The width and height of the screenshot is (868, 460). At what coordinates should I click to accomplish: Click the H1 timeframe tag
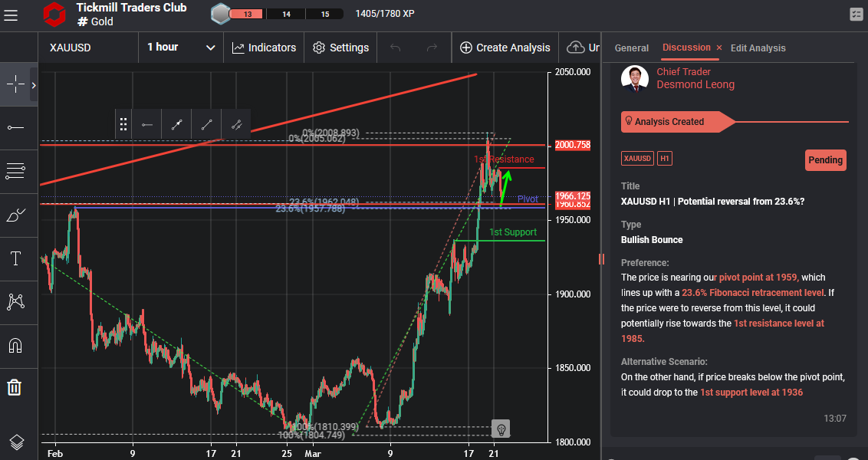pyautogui.click(x=665, y=159)
